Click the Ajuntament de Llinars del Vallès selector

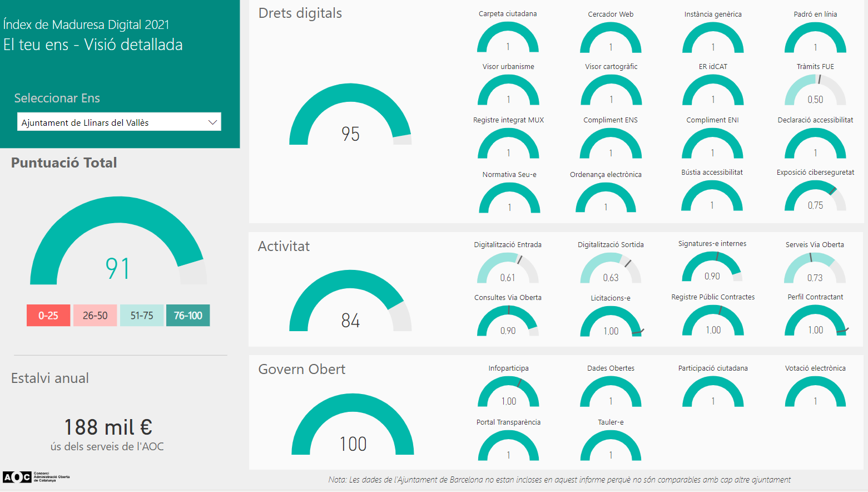(x=111, y=122)
